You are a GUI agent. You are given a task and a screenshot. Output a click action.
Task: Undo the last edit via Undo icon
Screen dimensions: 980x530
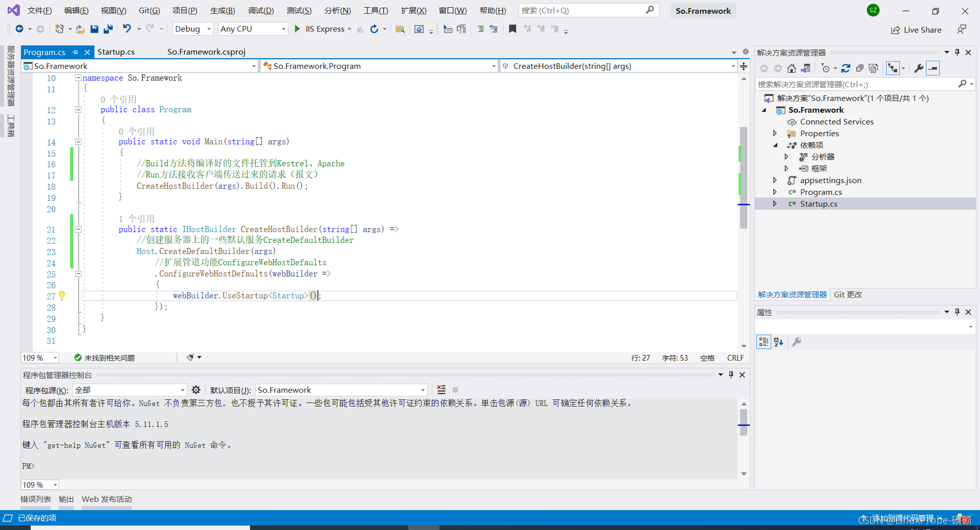click(x=127, y=29)
